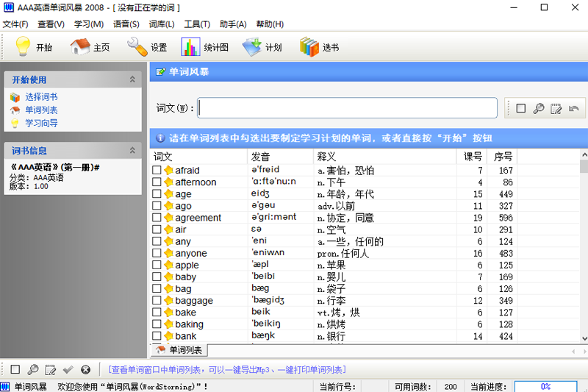Select the word baggage in the list
588x392 pixels.
[194, 301]
